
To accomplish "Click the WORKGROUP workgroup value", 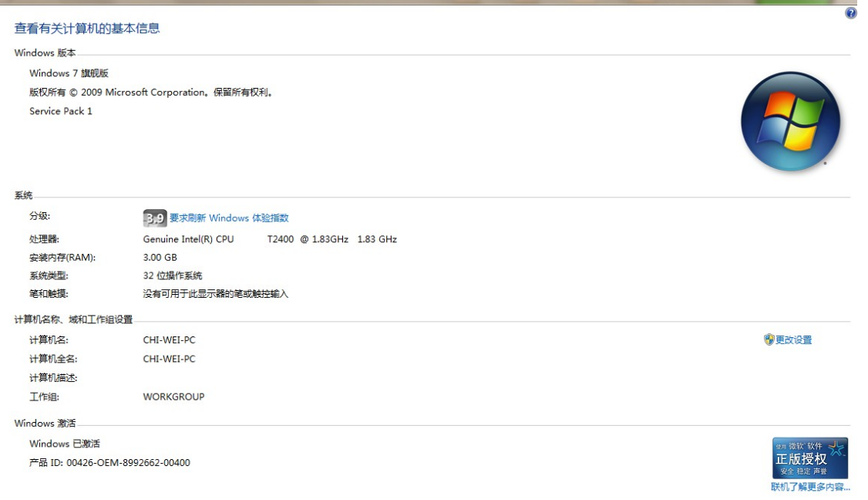I will (x=173, y=397).
